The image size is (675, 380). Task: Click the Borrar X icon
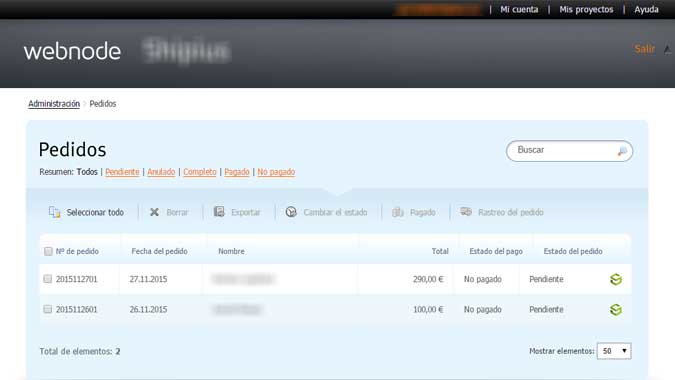point(154,212)
